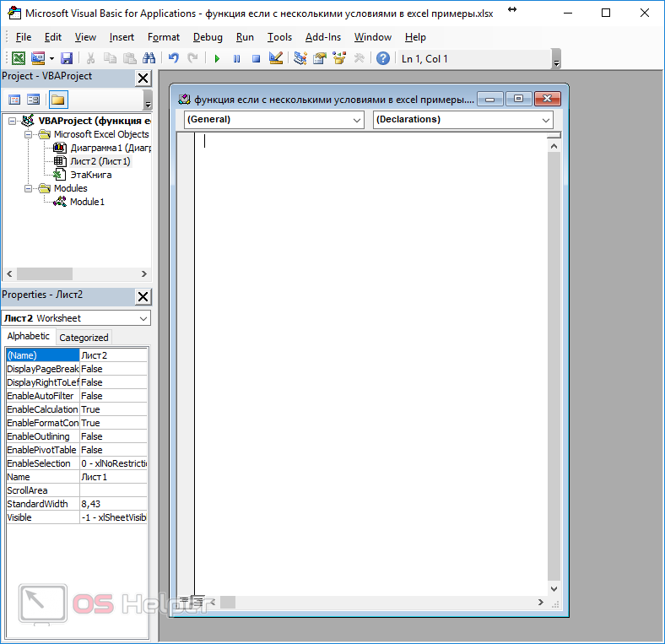Restore the code window size

pyautogui.click(x=518, y=99)
